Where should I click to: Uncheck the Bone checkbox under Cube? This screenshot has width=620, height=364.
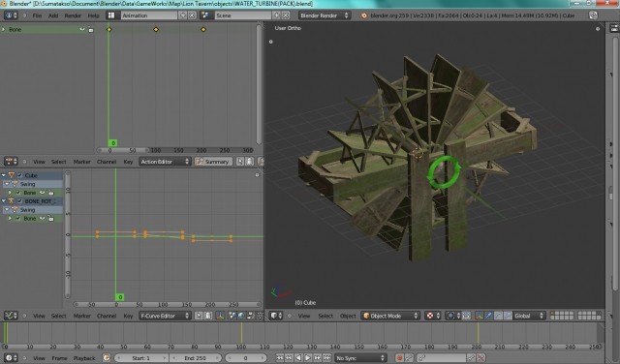point(18,193)
